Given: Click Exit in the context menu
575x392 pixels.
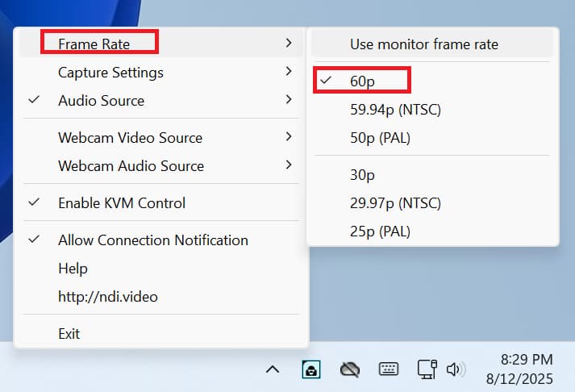Looking at the screenshot, I should tap(69, 333).
